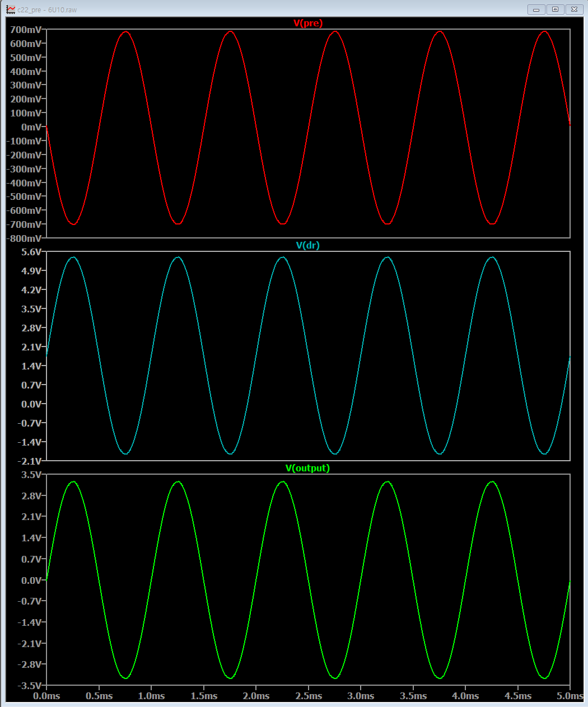Click the 0mV axis label in V(pre) pane
The image size is (588, 707).
pyautogui.click(x=31, y=127)
